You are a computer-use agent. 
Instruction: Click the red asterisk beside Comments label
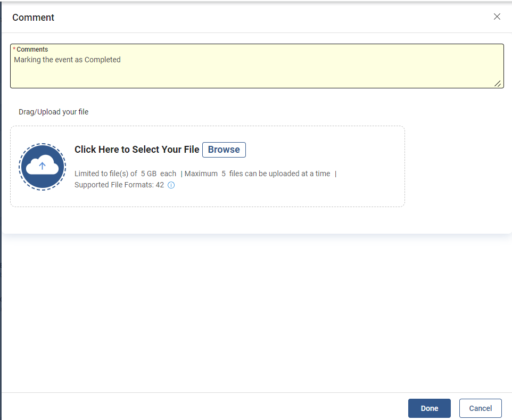(14, 50)
